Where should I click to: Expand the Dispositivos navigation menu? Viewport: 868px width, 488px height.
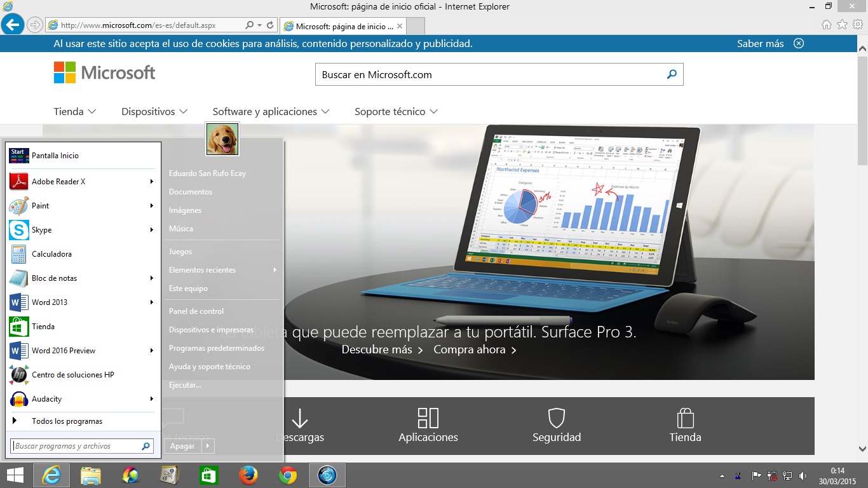(154, 112)
